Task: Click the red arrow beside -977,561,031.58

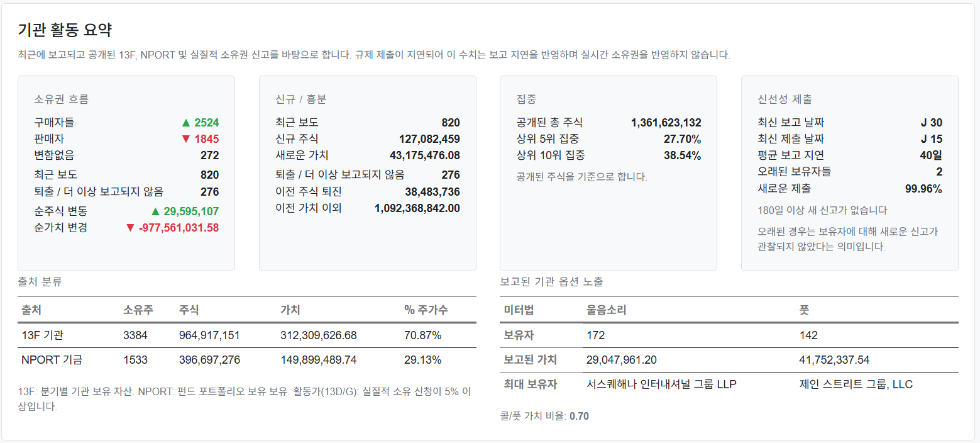Action: coord(131,228)
